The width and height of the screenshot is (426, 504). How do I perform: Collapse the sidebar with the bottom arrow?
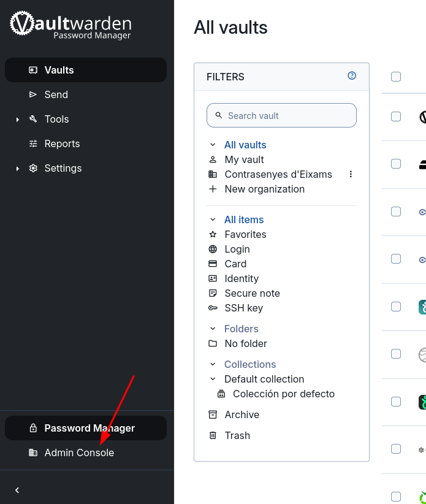click(x=17, y=490)
